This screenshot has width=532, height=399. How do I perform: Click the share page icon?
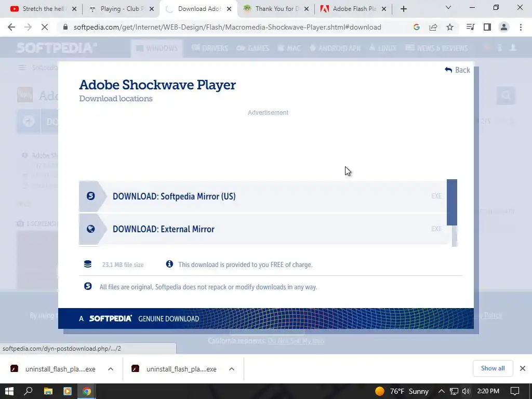[433, 27]
